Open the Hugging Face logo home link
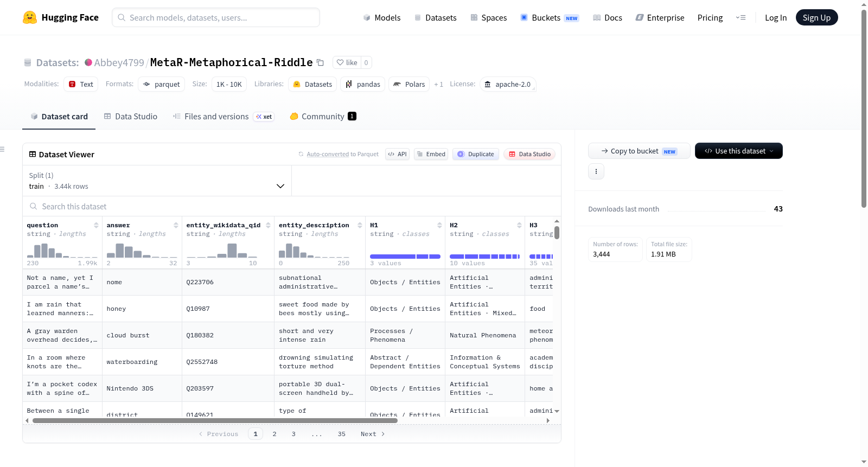 pos(61,17)
